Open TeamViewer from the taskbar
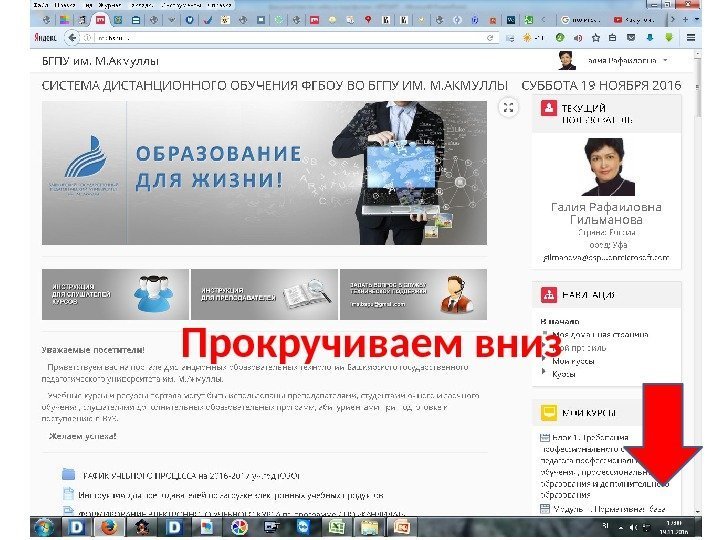 [304, 527]
